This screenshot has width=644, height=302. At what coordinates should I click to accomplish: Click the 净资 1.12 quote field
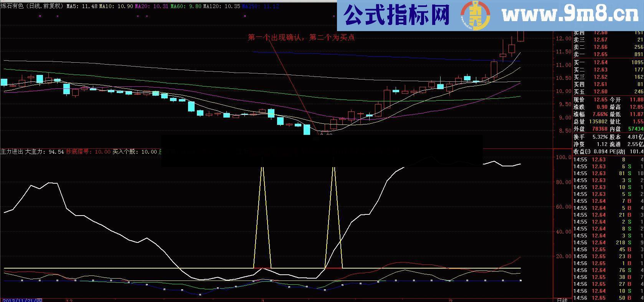pos(591,144)
